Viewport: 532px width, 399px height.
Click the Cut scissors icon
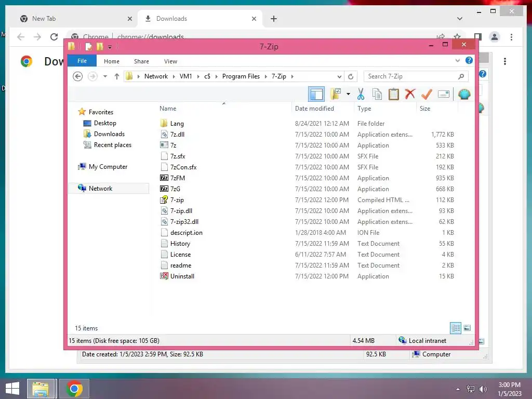[x=361, y=94]
